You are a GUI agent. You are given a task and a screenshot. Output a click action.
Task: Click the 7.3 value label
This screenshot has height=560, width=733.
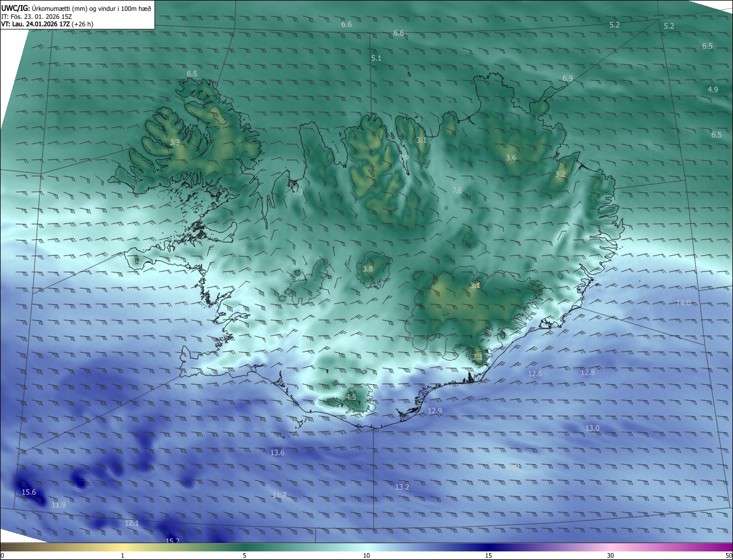tap(298, 192)
